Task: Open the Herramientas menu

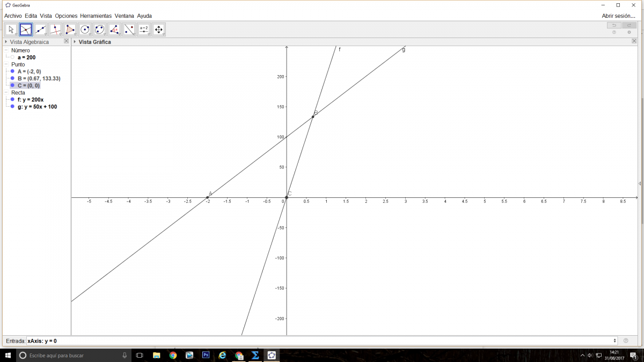Action: tap(96, 16)
